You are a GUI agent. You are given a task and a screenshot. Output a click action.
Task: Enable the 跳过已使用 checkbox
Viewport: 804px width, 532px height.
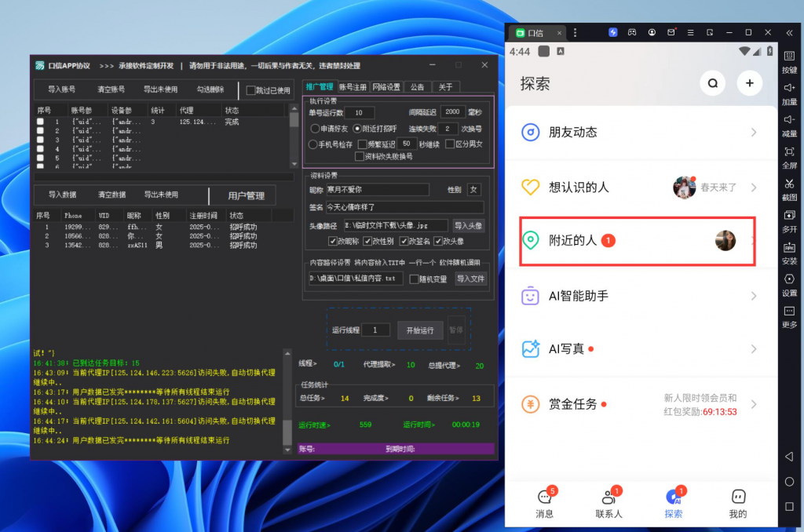[x=250, y=89]
